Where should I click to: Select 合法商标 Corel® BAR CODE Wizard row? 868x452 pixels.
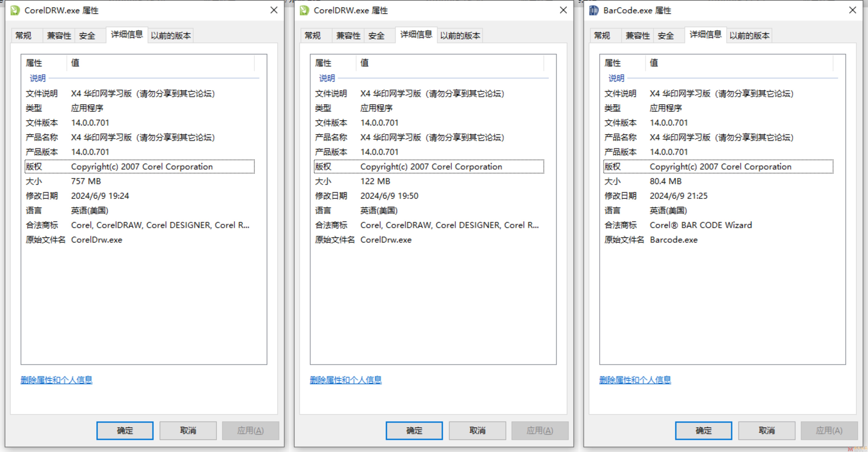click(x=718, y=225)
